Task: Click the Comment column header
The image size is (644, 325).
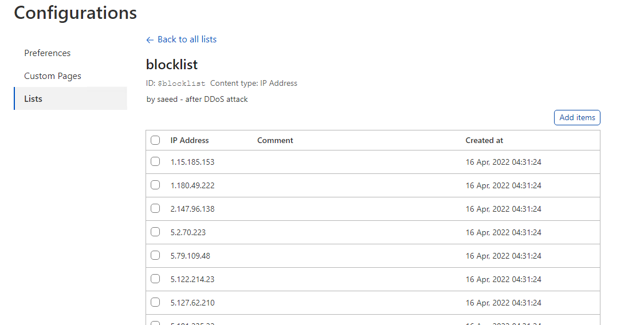Action: (x=275, y=140)
